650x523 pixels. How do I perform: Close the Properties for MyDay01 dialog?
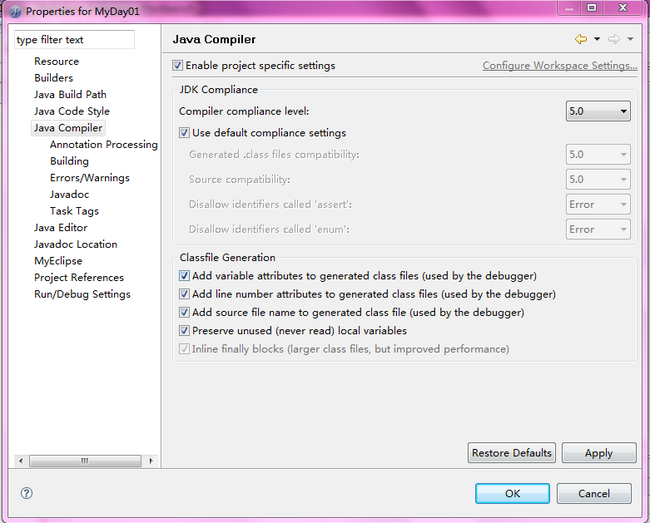[x=623, y=8]
